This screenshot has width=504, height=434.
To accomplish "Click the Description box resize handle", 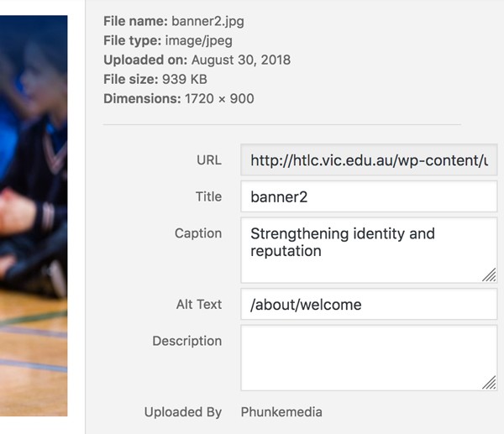I will (489, 382).
